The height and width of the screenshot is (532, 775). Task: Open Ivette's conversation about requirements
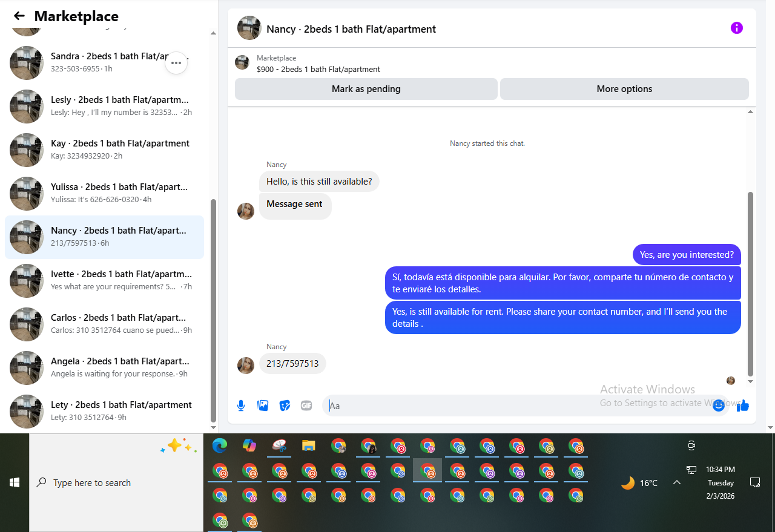pyautogui.click(x=104, y=280)
